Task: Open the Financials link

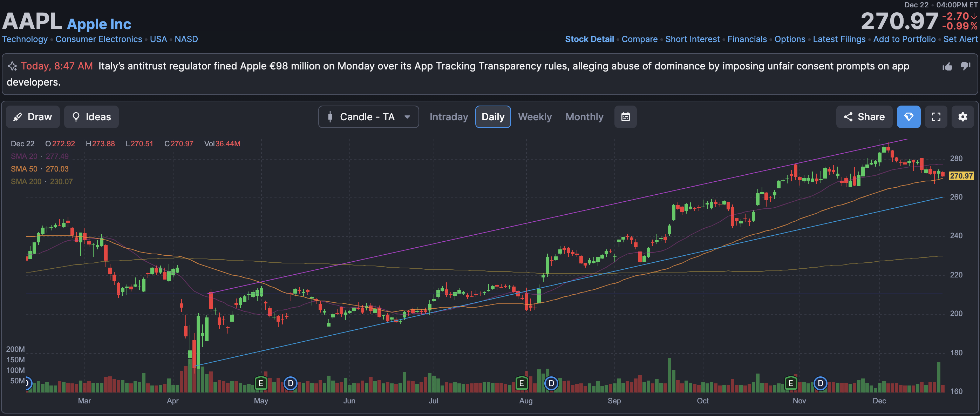Action: coord(747,39)
